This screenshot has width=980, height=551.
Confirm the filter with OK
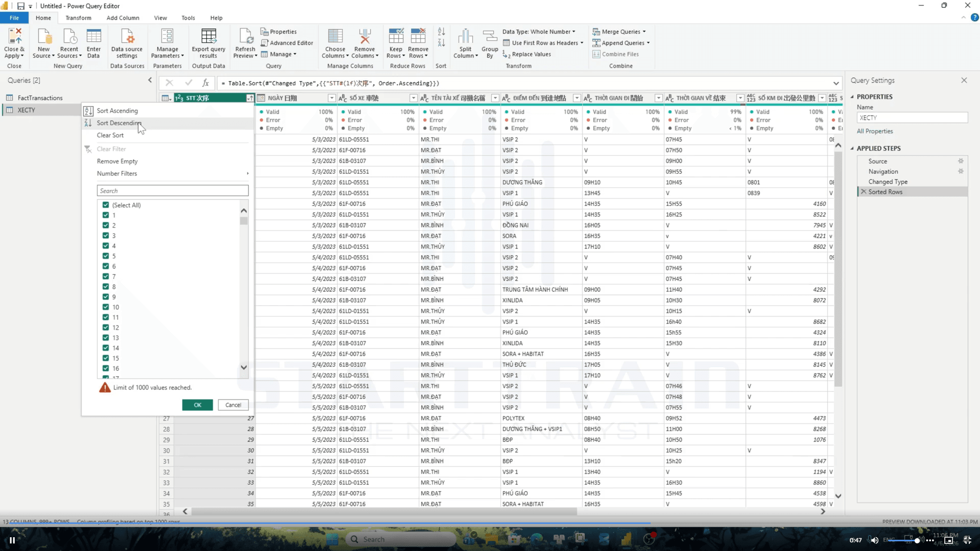click(x=197, y=405)
